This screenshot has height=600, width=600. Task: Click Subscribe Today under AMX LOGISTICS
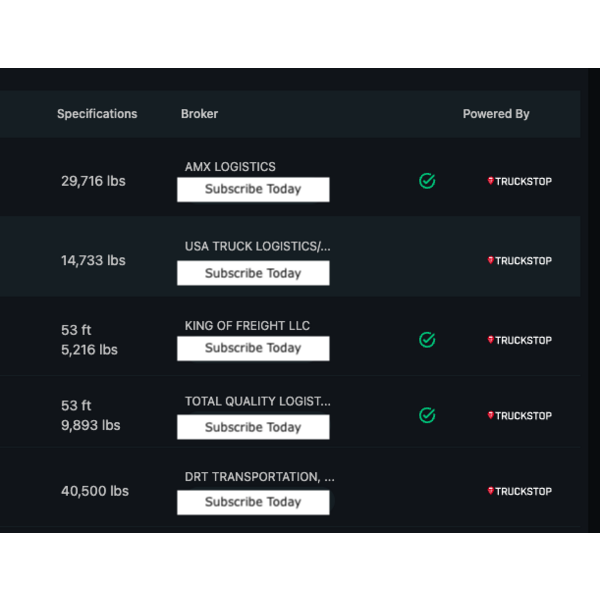(x=253, y=189)
